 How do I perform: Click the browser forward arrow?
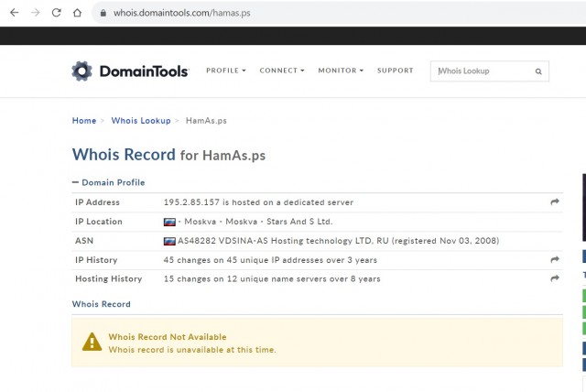pos(35,13)
